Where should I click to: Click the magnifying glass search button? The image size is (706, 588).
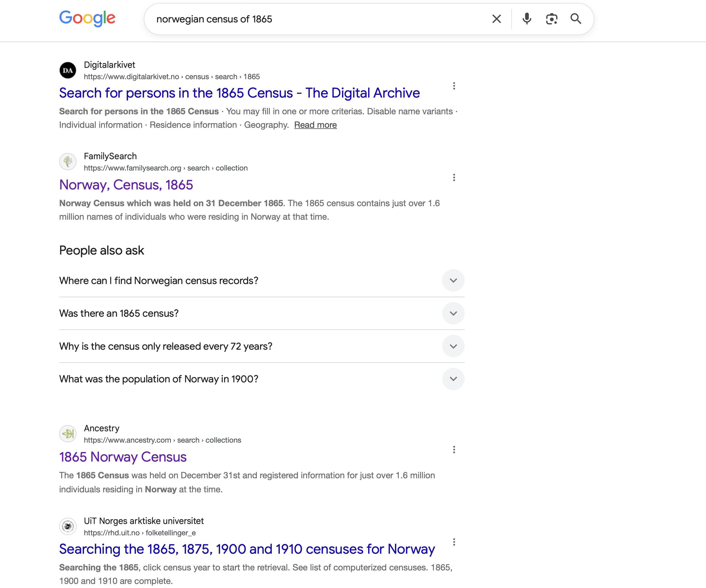(576, 19)
